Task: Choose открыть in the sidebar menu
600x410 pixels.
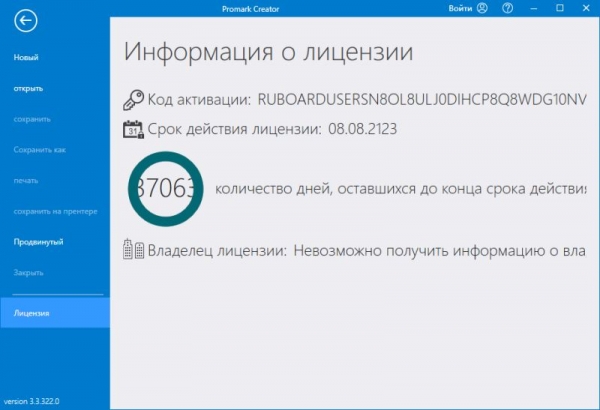Action: point(28,88)
